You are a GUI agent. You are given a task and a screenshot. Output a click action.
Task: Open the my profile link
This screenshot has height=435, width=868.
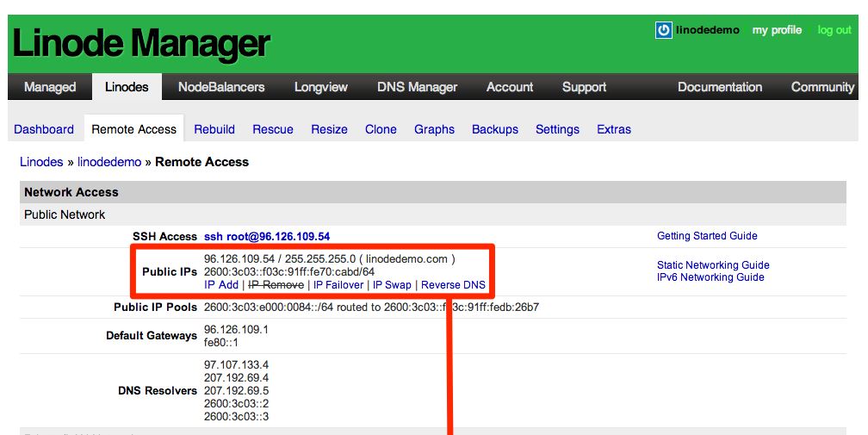(x=778, y=30)
